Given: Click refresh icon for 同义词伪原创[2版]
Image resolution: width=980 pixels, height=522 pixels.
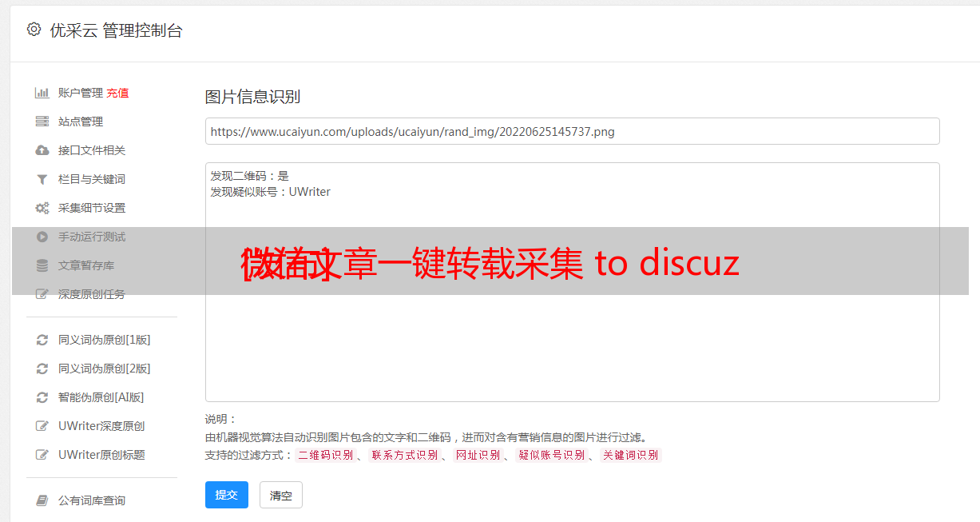Looking at the screenshot, I should click(42, 369).
